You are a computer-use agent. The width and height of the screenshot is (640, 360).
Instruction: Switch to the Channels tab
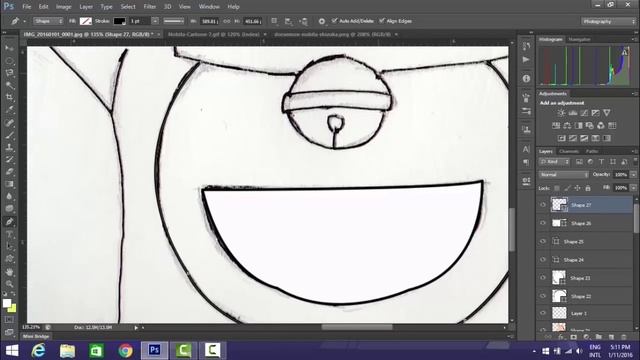coord(569,151)
